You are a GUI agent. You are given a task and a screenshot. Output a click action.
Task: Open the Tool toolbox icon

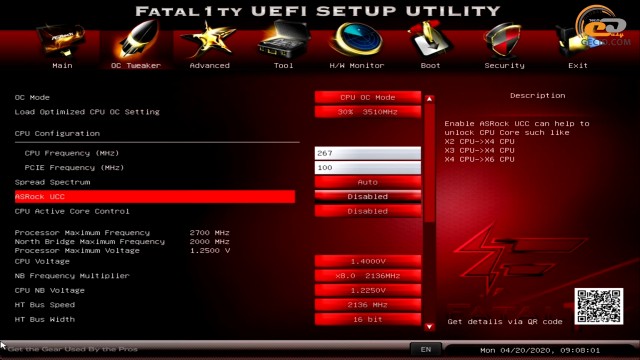tap(284, 40)
